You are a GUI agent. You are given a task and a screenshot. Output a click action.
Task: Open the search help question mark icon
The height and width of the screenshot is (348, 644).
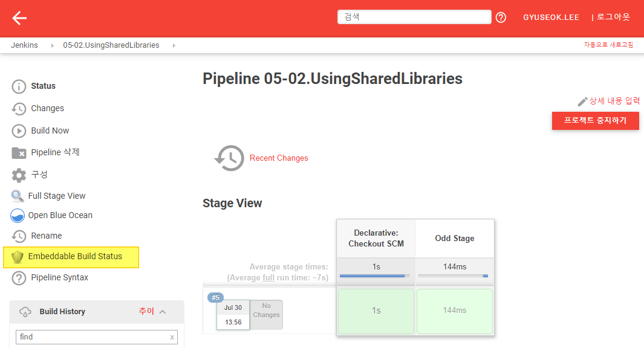point(501,18)
